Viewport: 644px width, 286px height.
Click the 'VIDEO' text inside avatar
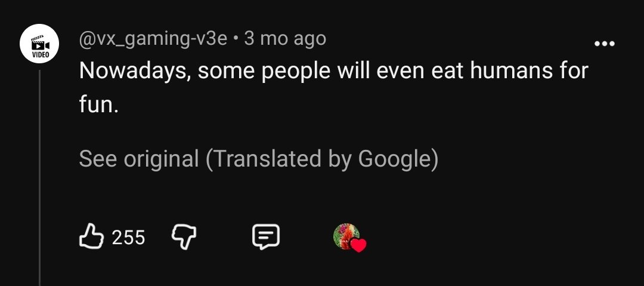(41, 55)
